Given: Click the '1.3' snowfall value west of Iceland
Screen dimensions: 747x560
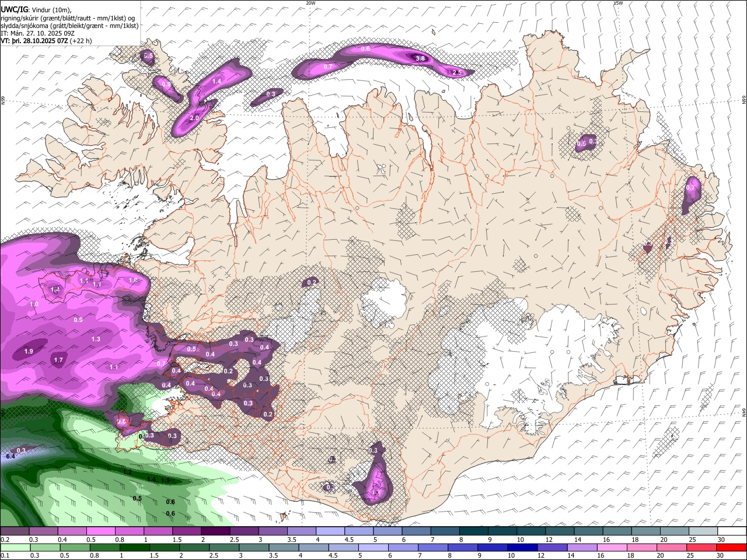Looking at the screenshot, I should (x=96, y=339).
